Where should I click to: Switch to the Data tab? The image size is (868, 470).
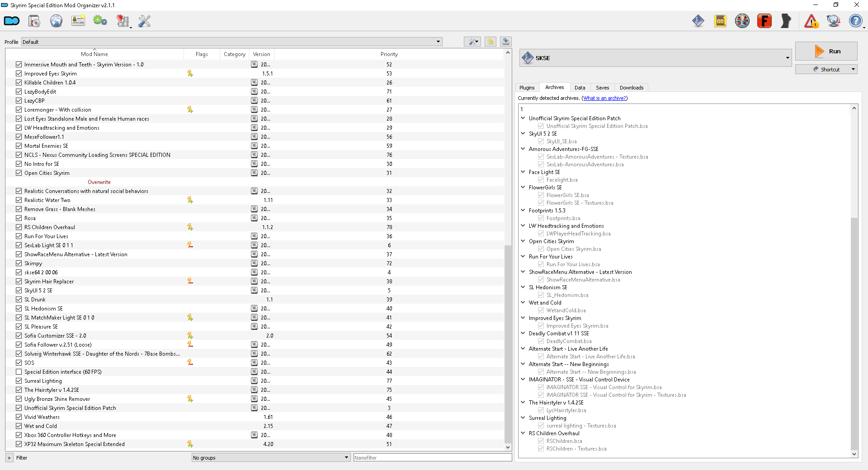[x=580, y=88]
